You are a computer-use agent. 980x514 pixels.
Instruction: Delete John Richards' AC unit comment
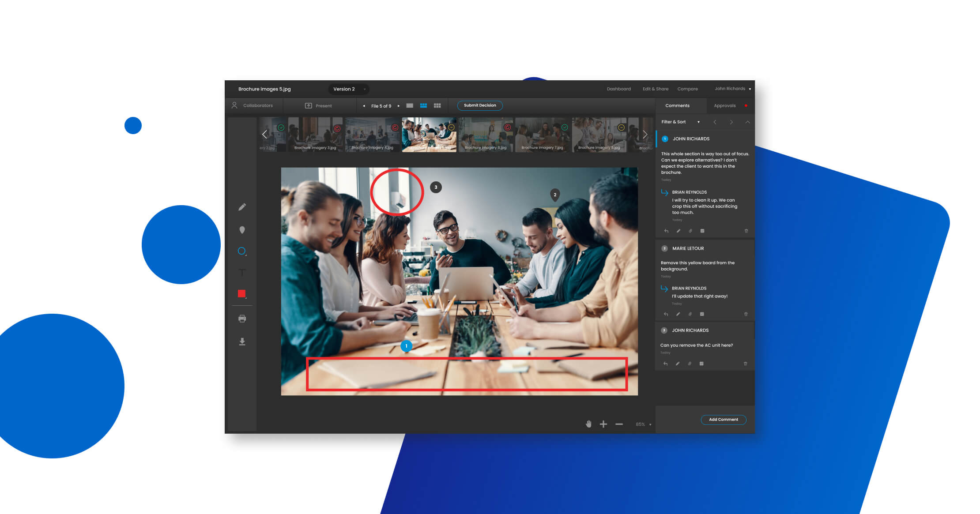pos(746,364)
